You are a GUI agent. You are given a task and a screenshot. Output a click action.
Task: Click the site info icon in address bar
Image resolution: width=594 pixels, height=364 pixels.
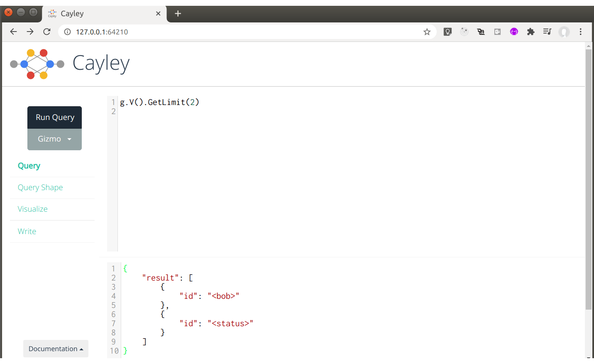point(67,31)
